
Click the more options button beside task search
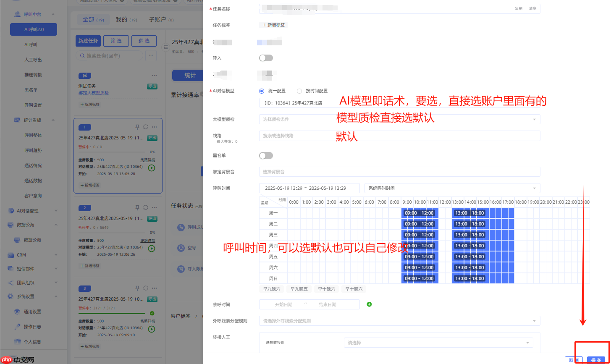click(151, 55)
